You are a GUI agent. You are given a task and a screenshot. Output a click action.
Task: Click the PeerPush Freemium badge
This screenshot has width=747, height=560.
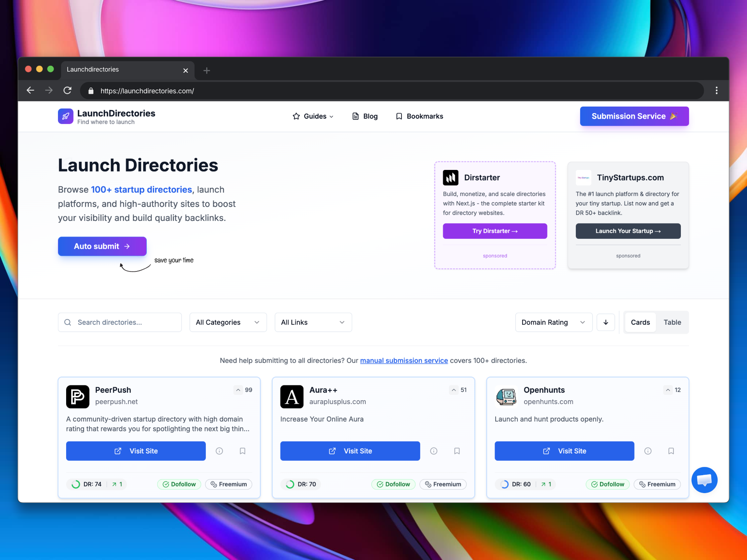pos(229,484)
